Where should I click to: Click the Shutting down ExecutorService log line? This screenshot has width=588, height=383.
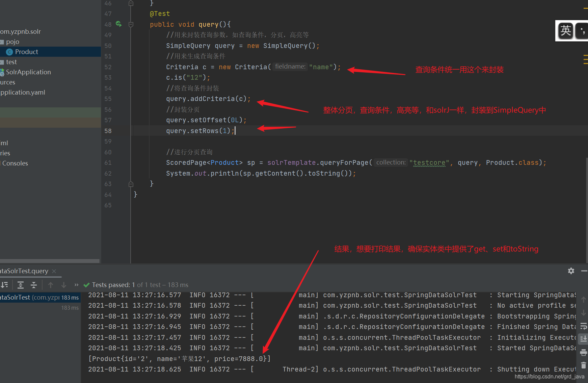pos(332,369)
